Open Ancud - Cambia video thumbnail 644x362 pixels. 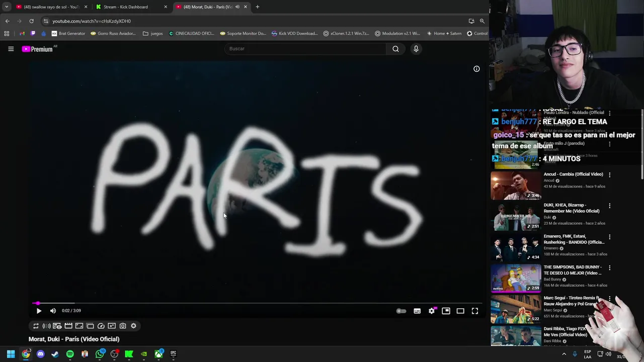click(516, 186)
